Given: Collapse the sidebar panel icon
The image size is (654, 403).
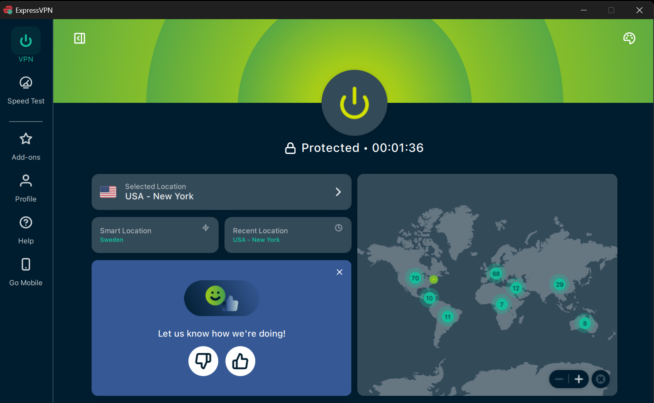Looking at the screenshot, I should 79,38.
